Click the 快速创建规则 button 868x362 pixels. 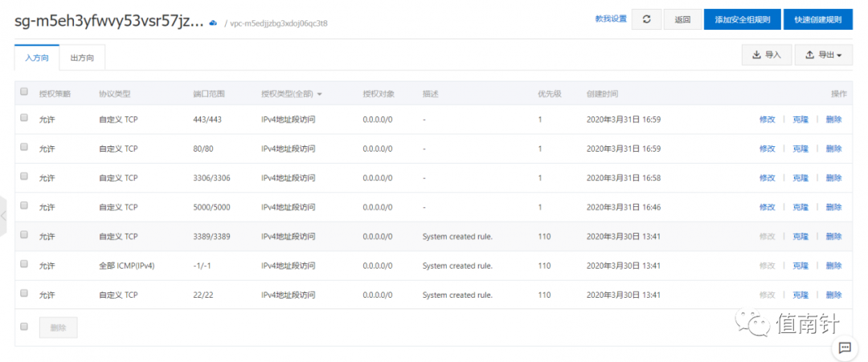pyautogui.click(x=818, y=19)
